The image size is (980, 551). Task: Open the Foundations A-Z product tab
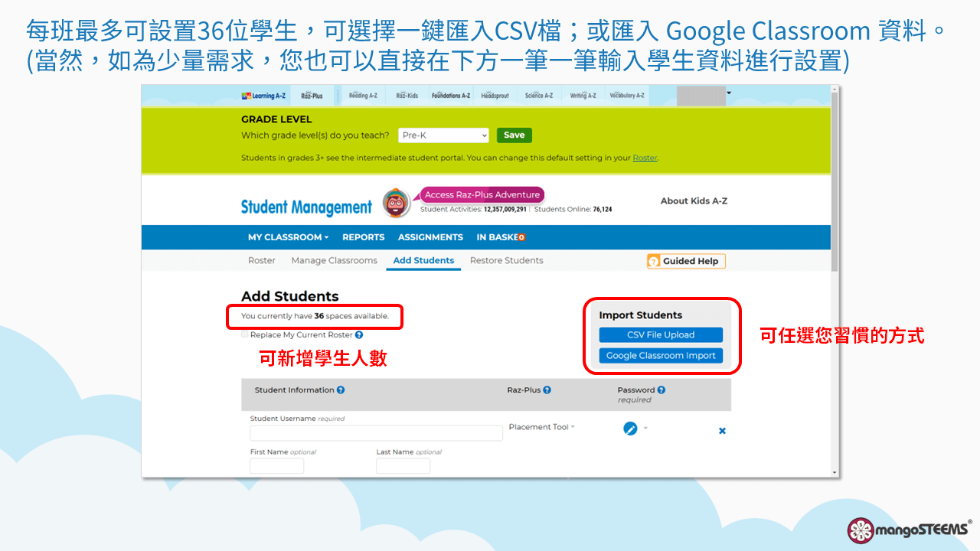pos(451,96)
